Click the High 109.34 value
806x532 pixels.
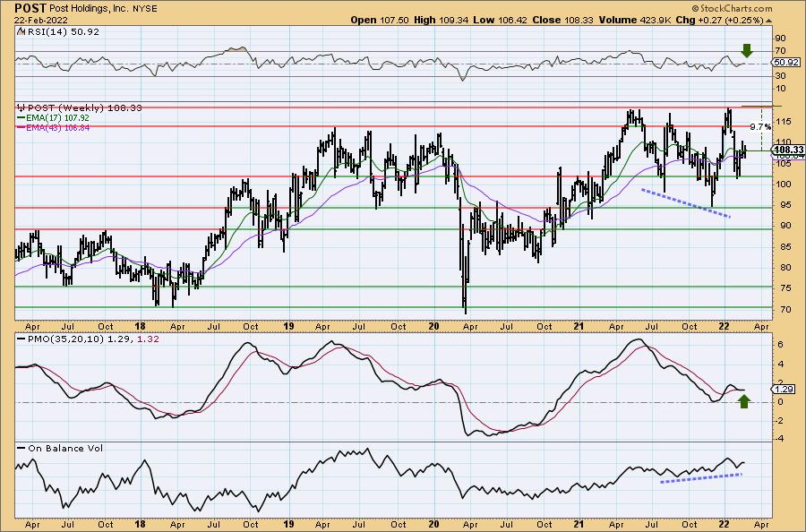[441, 20]
